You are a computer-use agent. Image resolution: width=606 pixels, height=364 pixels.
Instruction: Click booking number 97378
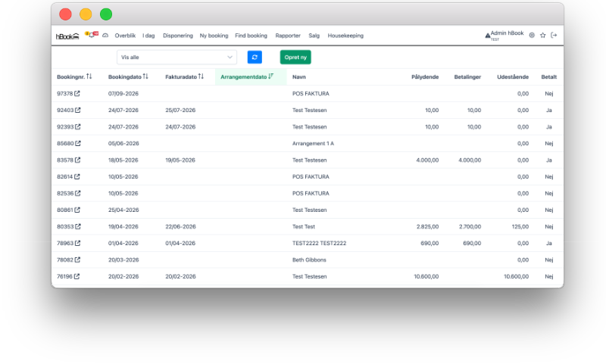65,93
